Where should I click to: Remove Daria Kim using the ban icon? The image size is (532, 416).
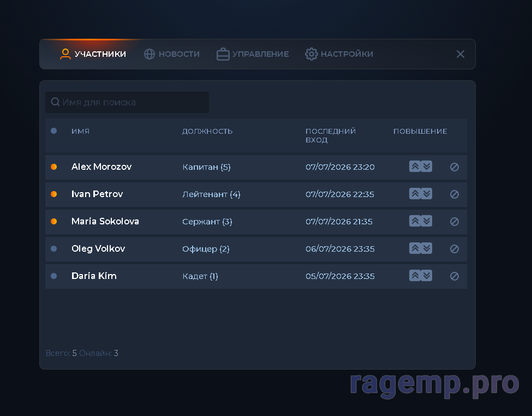[x=455, y=276]
